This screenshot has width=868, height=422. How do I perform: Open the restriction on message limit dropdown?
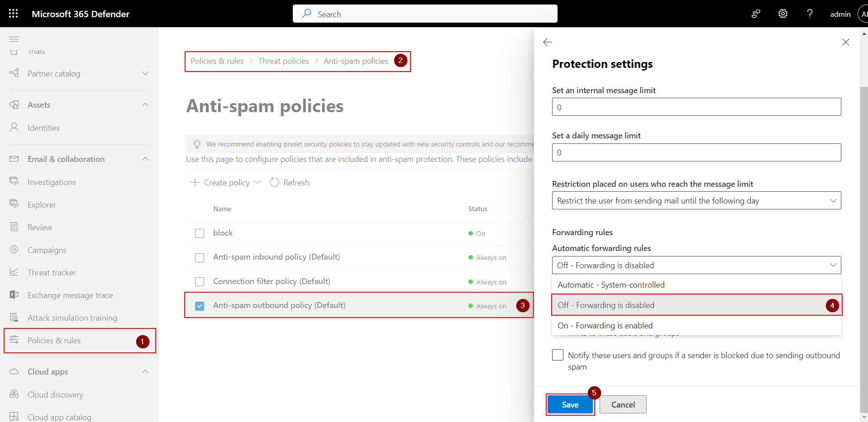[x=696, y=200]
